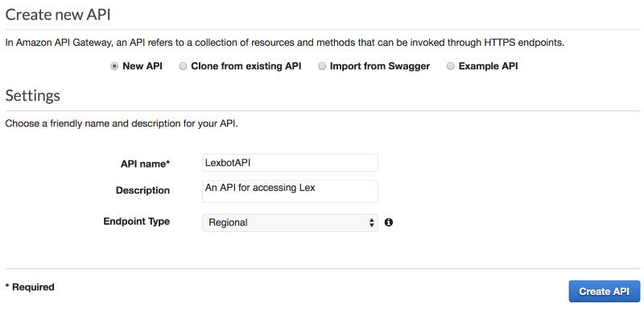Click the "Create new API" page heading
The height and width of the screenshot is (320, 644).
point(58,15)
